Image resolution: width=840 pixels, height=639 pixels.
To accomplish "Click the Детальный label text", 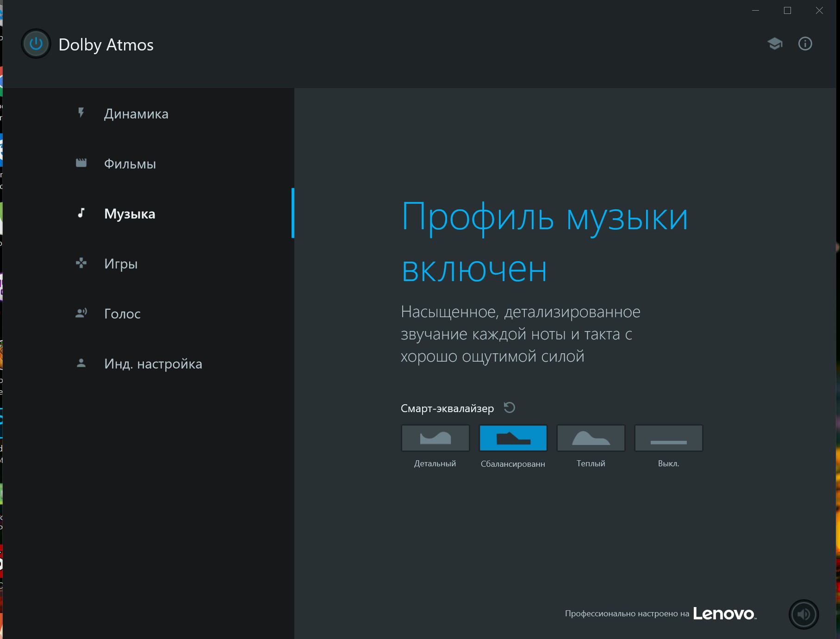I will click(435, 464).
